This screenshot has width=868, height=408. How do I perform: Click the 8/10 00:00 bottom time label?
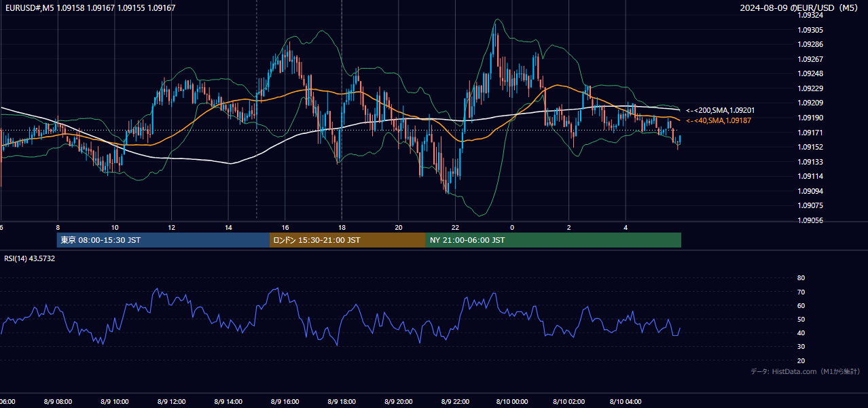(x=511, y=401)
